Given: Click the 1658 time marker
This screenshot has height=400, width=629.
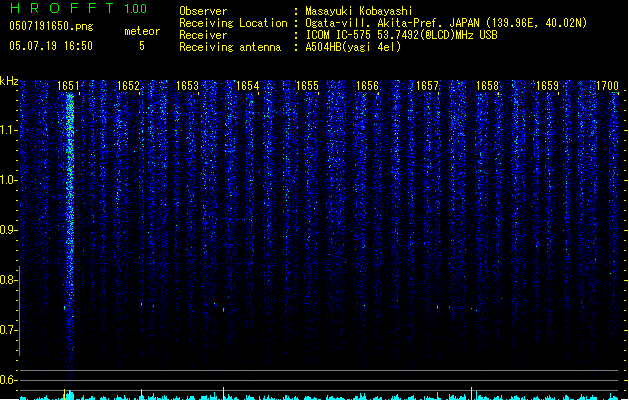Looking at the screenshot, I should (x=487, y=86).
